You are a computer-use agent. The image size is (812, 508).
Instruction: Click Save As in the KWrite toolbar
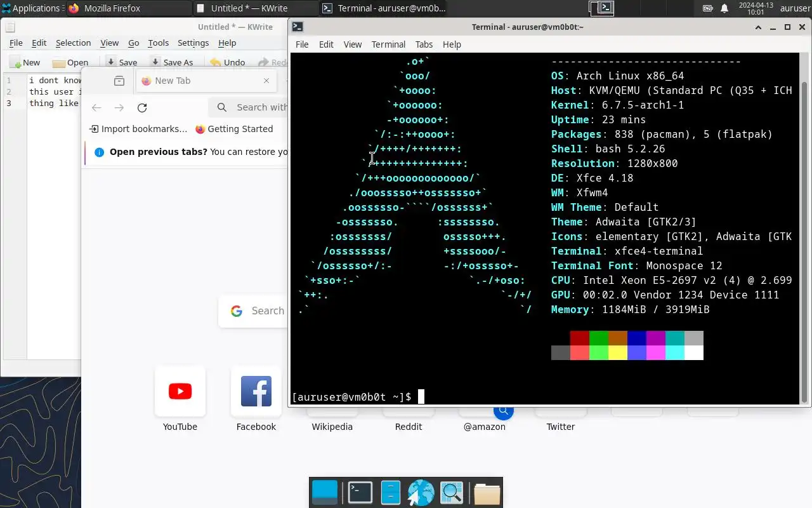171,62
